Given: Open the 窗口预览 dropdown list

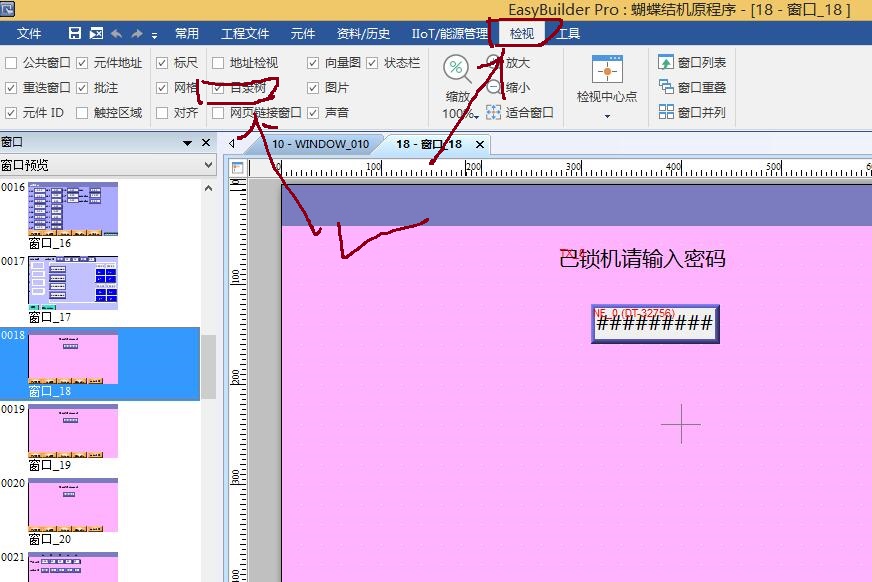Looking at the screenshot, I should coord(208,165).
